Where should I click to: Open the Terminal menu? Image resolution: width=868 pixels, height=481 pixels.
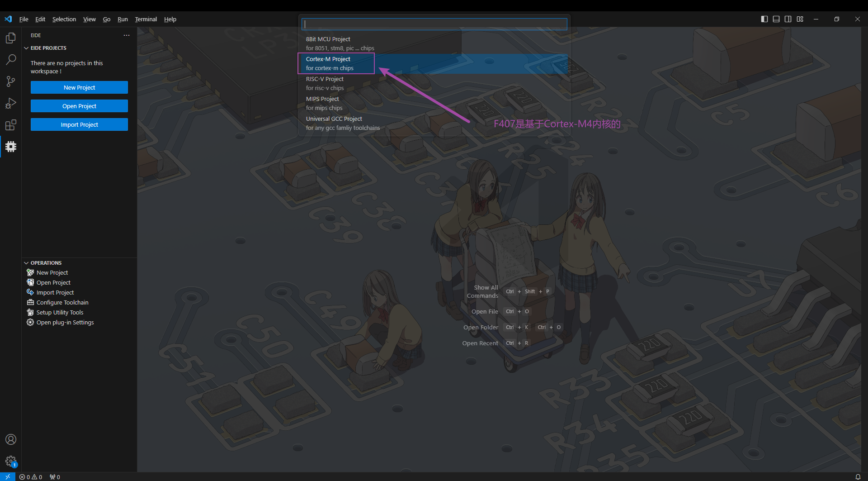coord(146,19)
